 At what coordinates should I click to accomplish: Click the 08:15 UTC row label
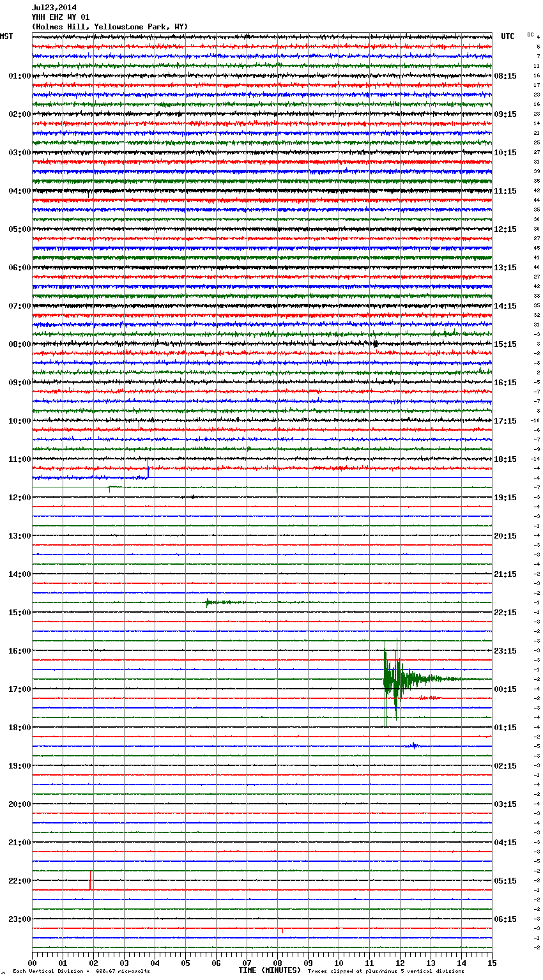coord(505,76)
